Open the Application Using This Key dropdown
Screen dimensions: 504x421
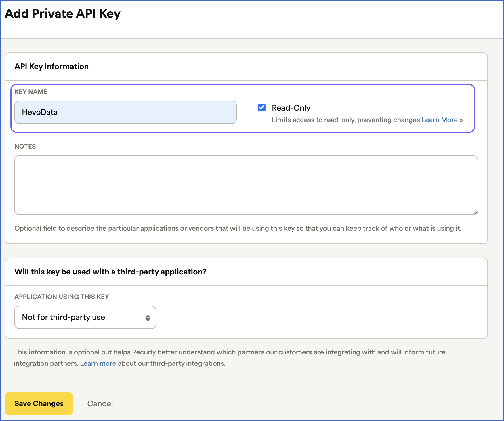[x=85, y=317]
